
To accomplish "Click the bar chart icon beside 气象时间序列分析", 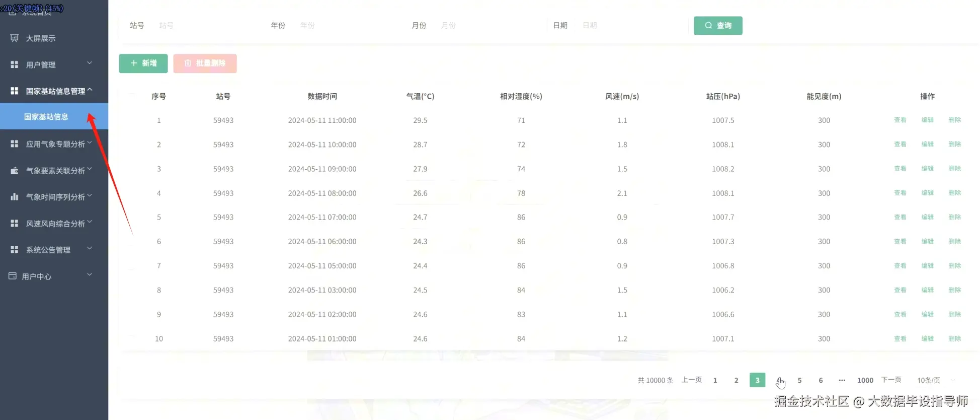I will click(14, 196).
